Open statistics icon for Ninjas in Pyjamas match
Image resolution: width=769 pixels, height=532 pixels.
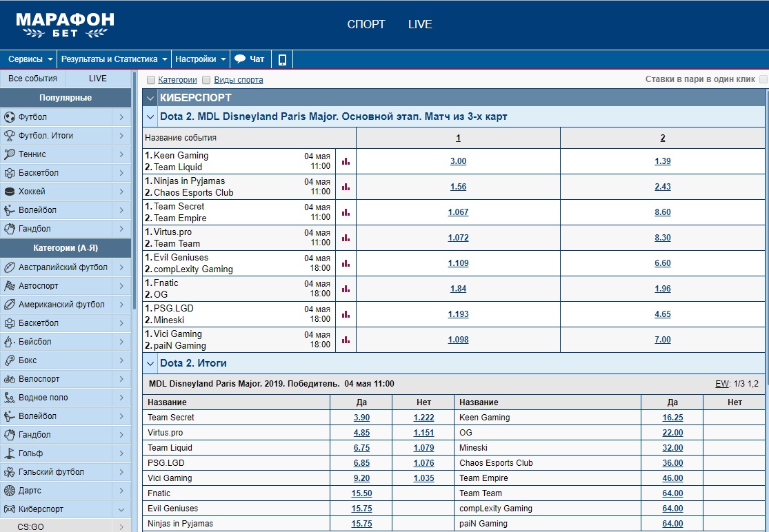coord(346,187)
